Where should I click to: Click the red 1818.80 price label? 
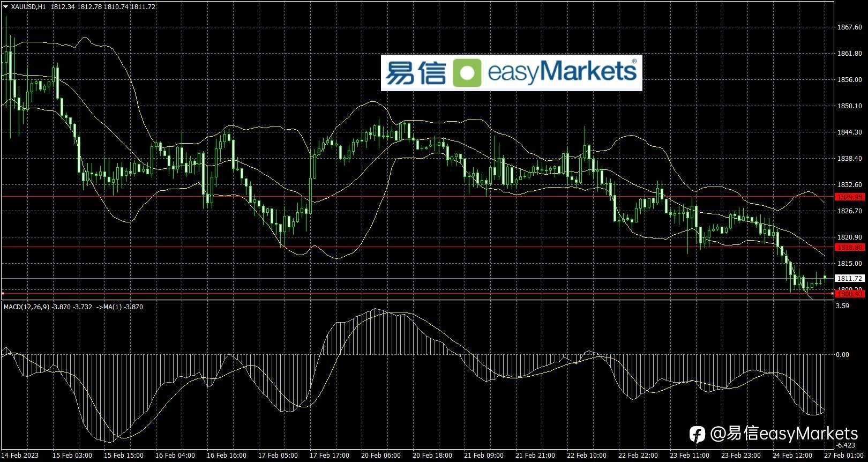850,248
